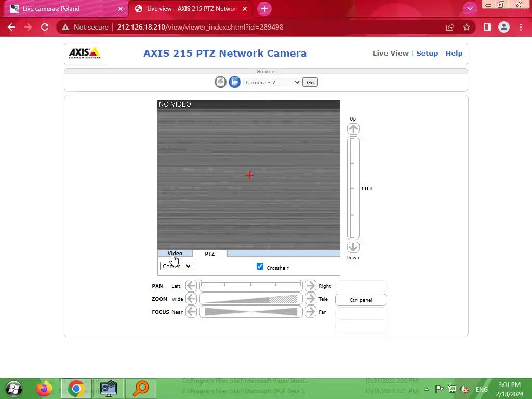Switch to the Video tab

(x=175, y=254)
